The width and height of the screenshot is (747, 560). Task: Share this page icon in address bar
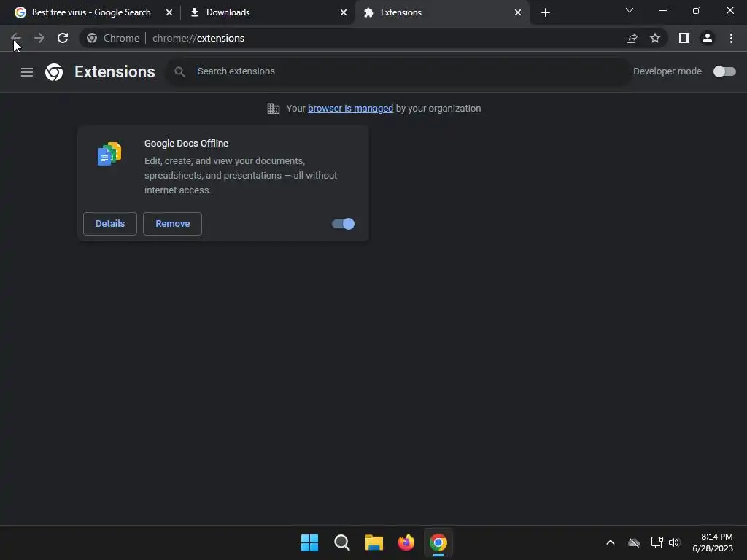(x=632, y=38)
